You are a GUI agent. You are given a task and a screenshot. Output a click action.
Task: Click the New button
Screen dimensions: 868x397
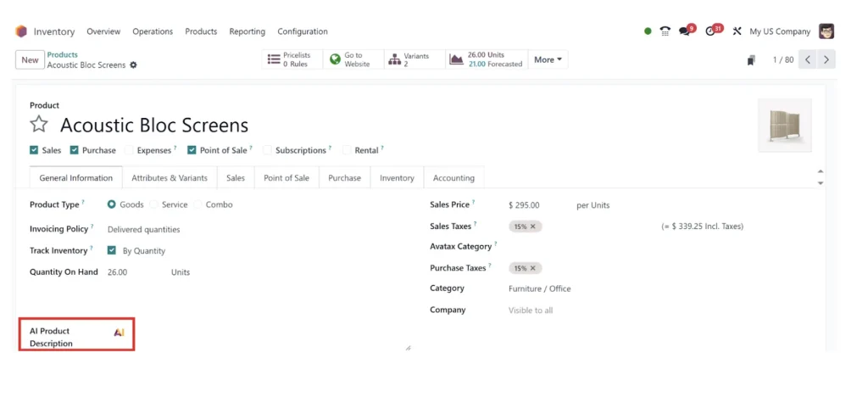[x=30, y=59]
